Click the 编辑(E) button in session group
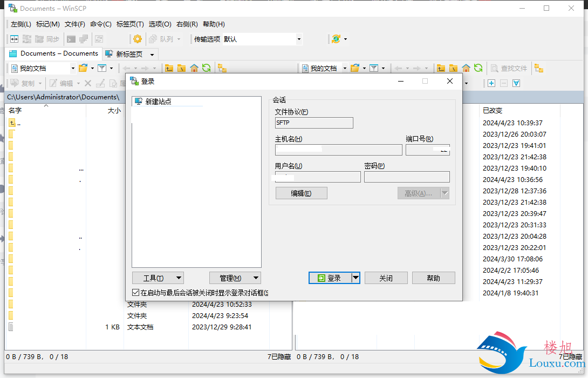The height and width of the screenshot is (378, 588). coord(301,193)
